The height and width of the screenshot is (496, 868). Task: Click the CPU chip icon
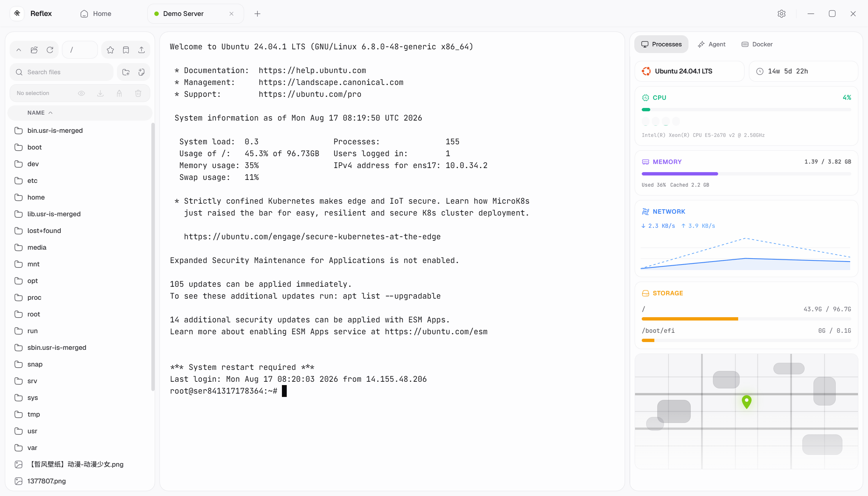(x=646, y=98)
